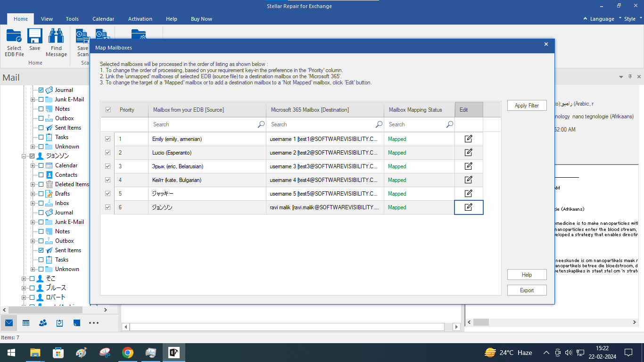Uncheck the checkbox for the priority 6 row
The image size is (644, 362).
(x=108, y=207)
